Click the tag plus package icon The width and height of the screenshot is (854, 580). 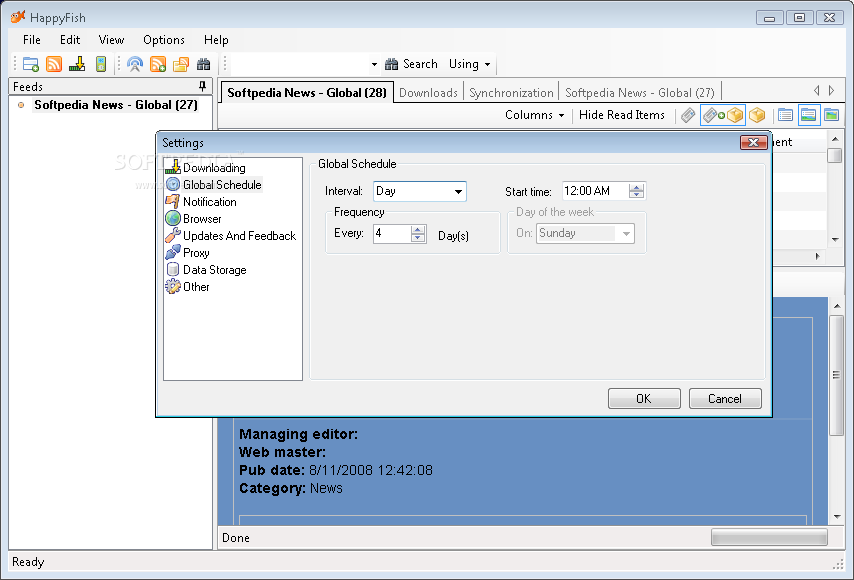click(723, 115)
